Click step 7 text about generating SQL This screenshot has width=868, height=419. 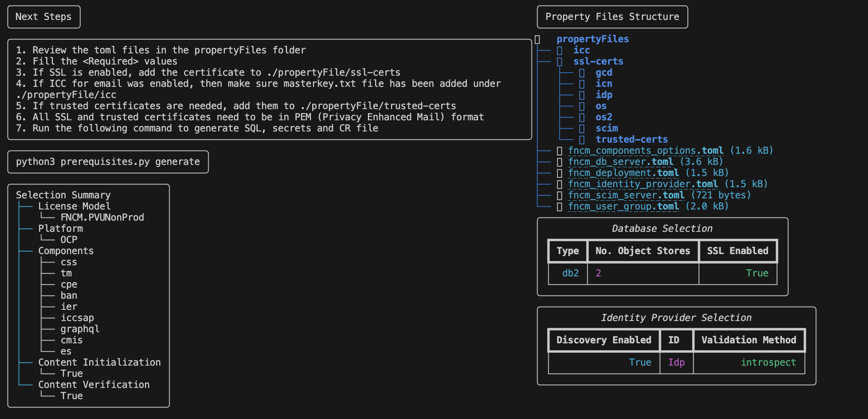(197, 128)
